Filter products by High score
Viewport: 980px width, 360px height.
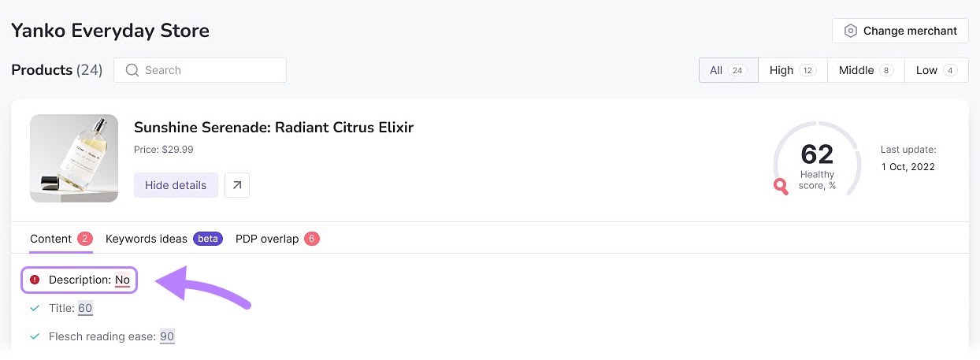(793, 70)
